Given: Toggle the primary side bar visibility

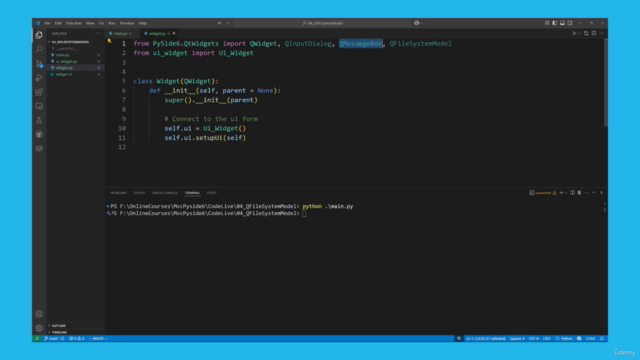Looking at the screenshot, I should tap(555, 23).
